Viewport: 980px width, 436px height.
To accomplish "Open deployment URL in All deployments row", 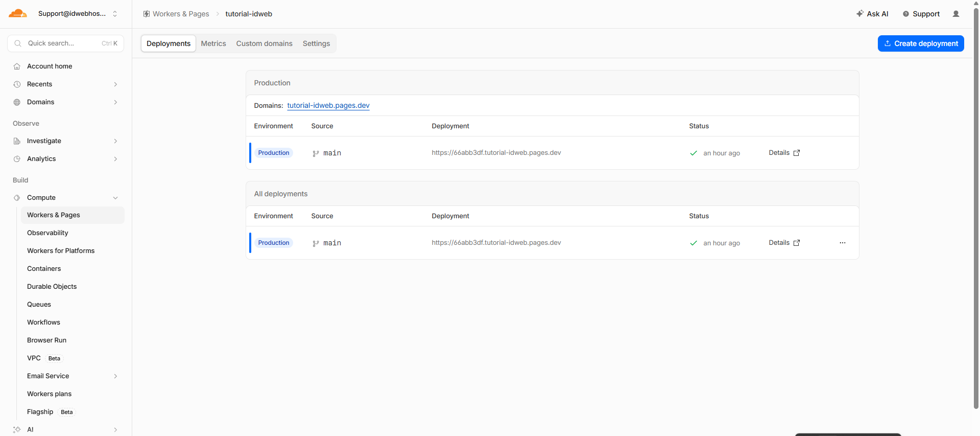I will click(x=496, y=243).
